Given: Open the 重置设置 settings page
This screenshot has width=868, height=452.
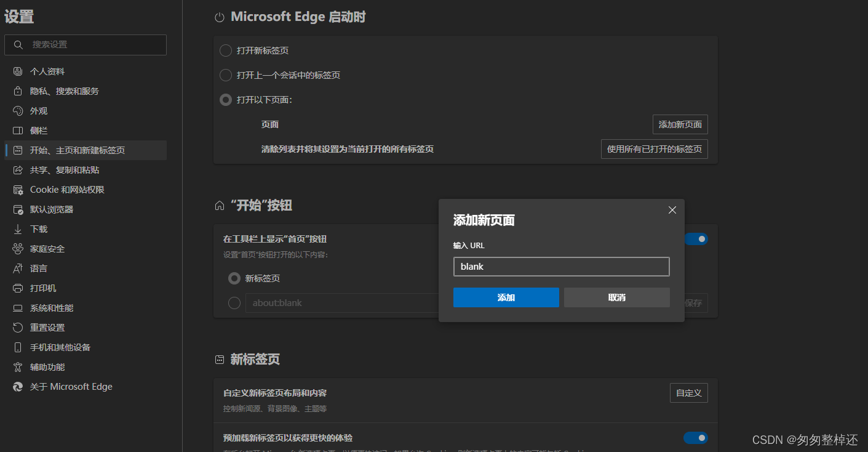Looking at the screenshot, I should [86, 328].
